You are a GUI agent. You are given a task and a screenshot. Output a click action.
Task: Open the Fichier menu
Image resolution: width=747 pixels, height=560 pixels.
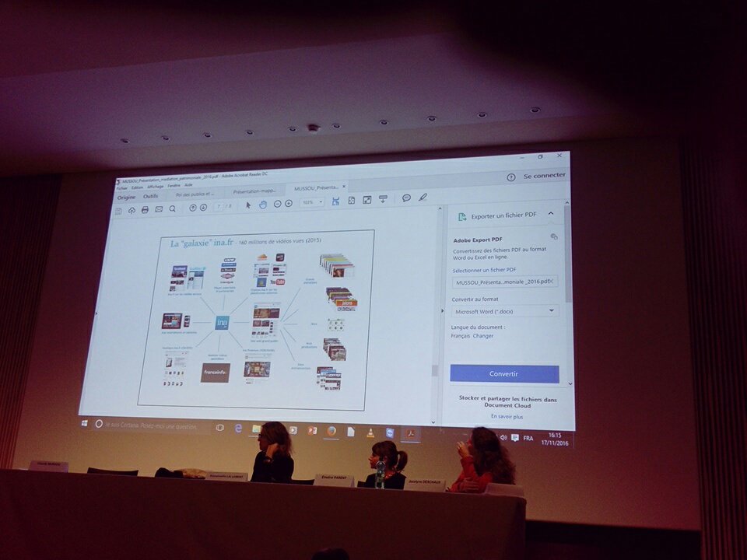point(122,188)
